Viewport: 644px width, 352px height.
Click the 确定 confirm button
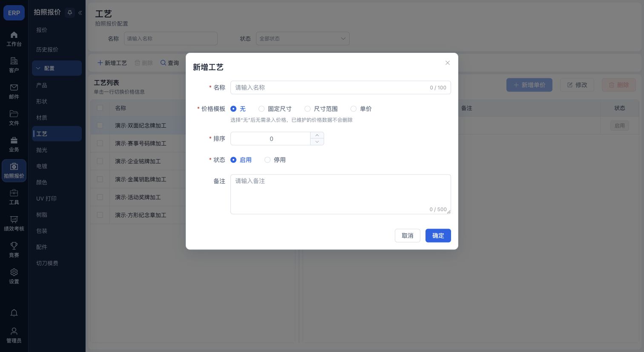tap(438, 236)
